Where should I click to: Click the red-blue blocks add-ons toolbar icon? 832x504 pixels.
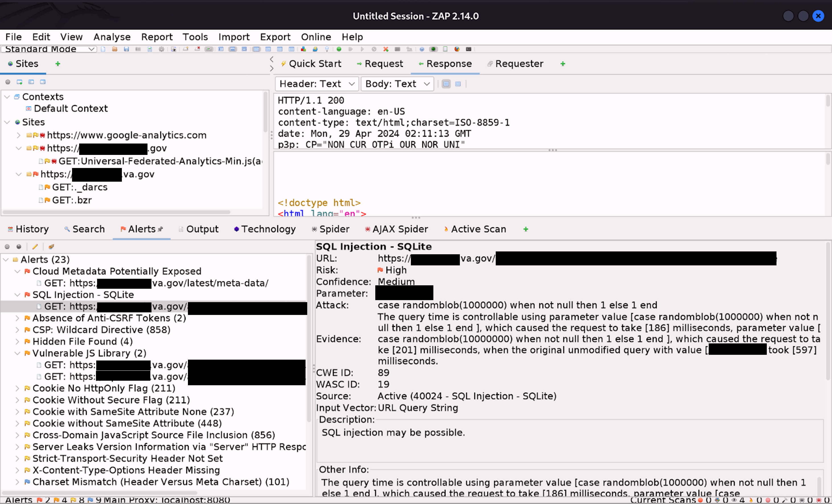pos(303,49)
